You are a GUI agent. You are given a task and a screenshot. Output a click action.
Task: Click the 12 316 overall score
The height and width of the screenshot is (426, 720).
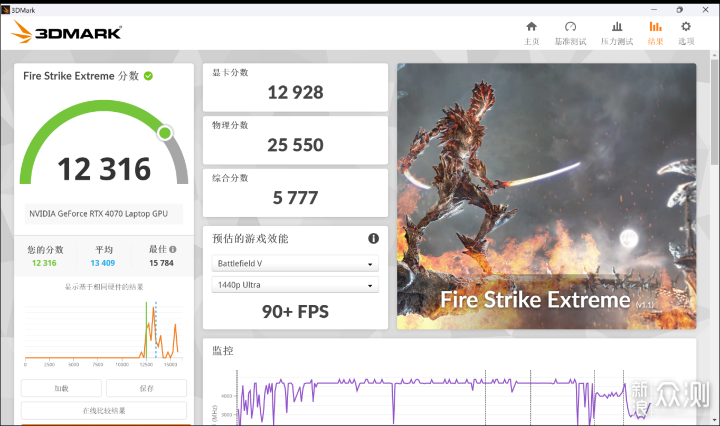coord(104,169)
